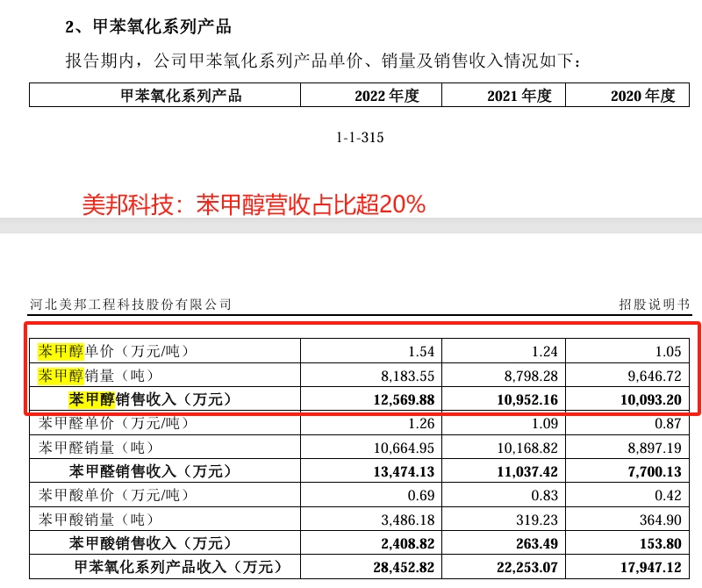Click the value '8,897.19'
The width and height of the screenshot is (702, 588).
coord(655,448)
